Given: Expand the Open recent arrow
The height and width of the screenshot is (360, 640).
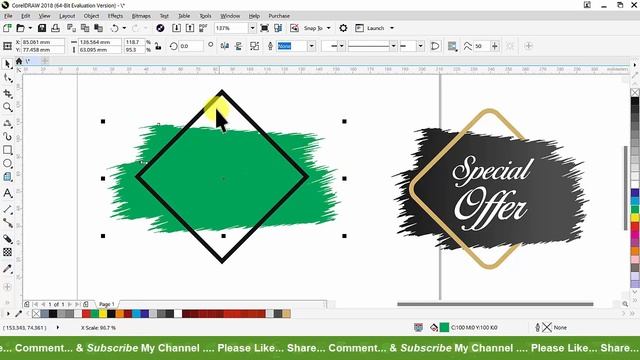Looking at the screenshot, I should point(30,28).
